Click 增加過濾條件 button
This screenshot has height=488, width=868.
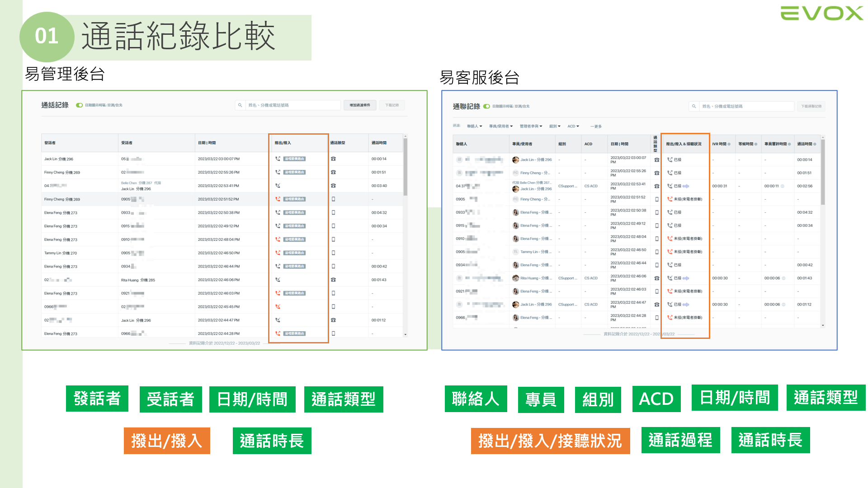[x=360, y=105]
